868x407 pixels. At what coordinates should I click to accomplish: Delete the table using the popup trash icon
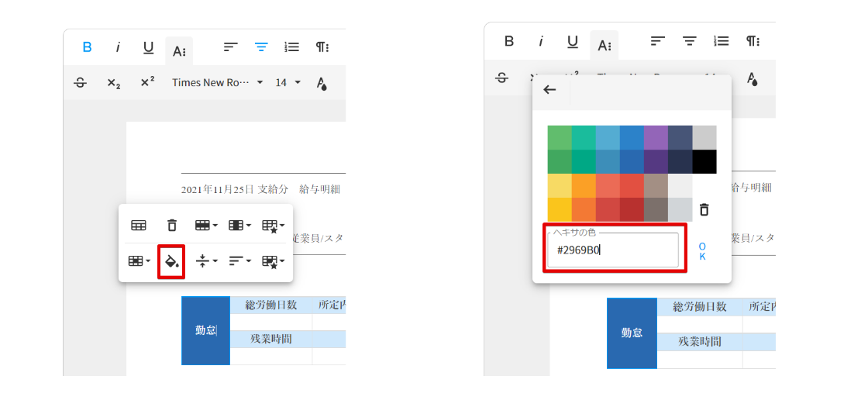(172, 226)
